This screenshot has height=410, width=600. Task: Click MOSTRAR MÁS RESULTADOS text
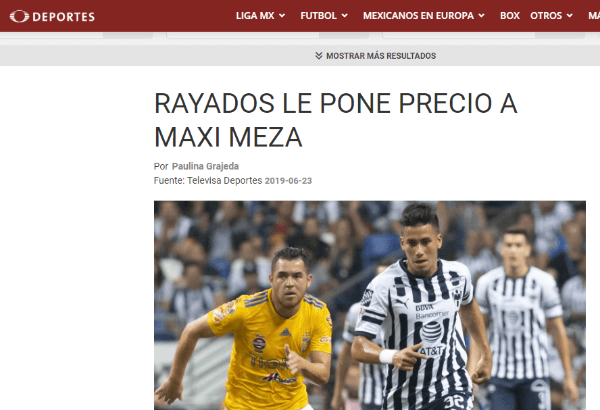(381, 56)
